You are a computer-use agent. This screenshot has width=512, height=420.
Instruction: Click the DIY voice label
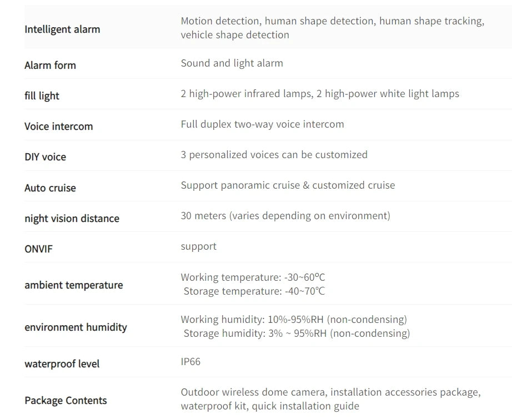point(45,157)
